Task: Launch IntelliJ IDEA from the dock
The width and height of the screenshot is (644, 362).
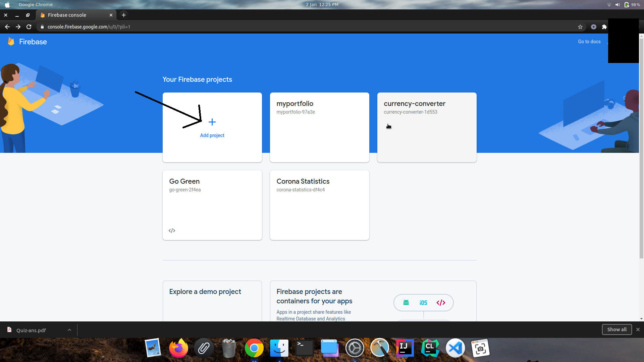Action: (405, 348)
